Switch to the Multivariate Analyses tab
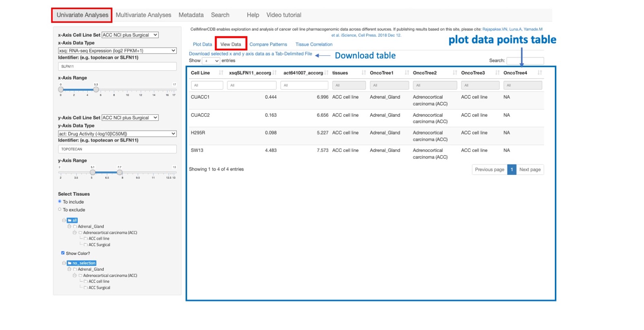 pos(143,15)
